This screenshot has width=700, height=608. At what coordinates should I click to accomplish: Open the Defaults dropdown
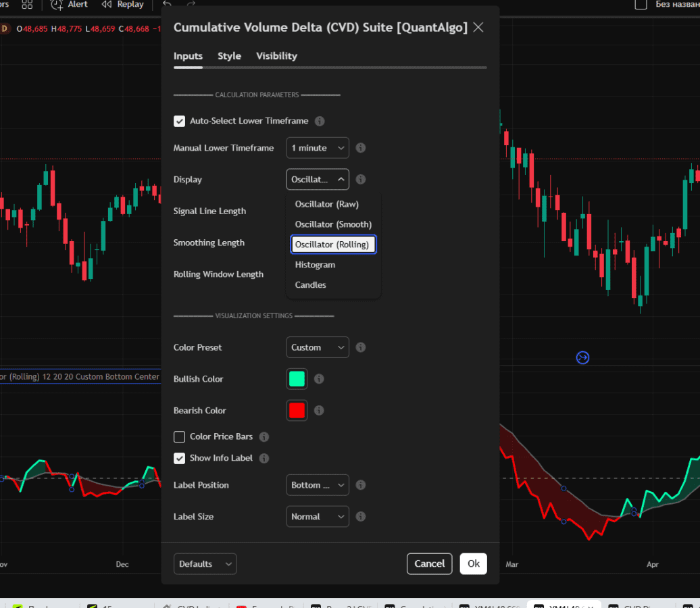click(205, 564)
